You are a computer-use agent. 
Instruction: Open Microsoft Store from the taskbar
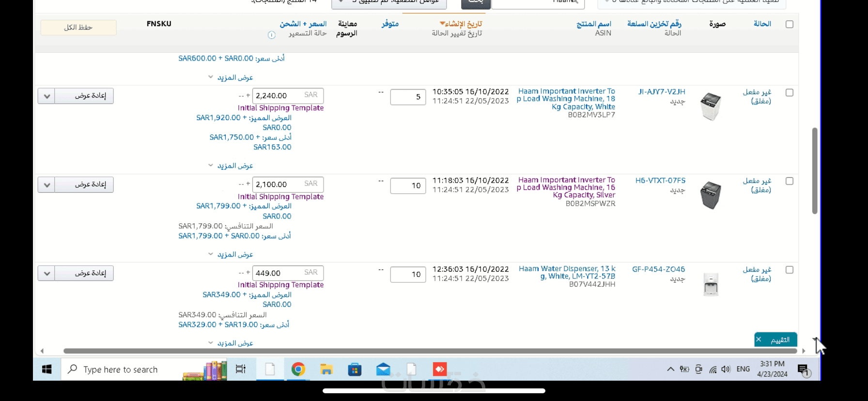pos(355,370)
